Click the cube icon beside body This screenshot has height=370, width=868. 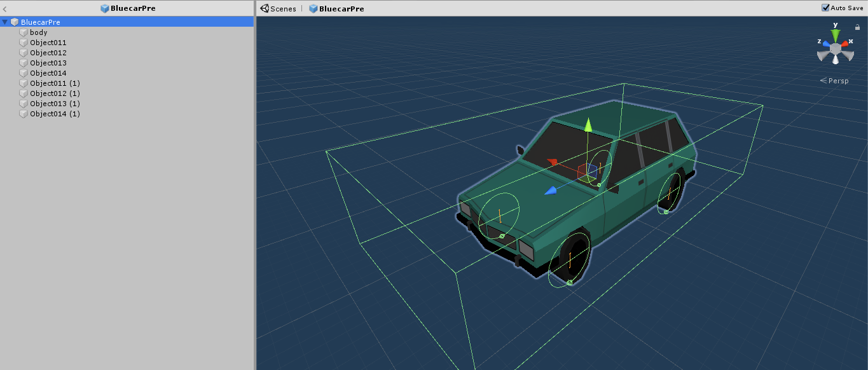point(24,32)
